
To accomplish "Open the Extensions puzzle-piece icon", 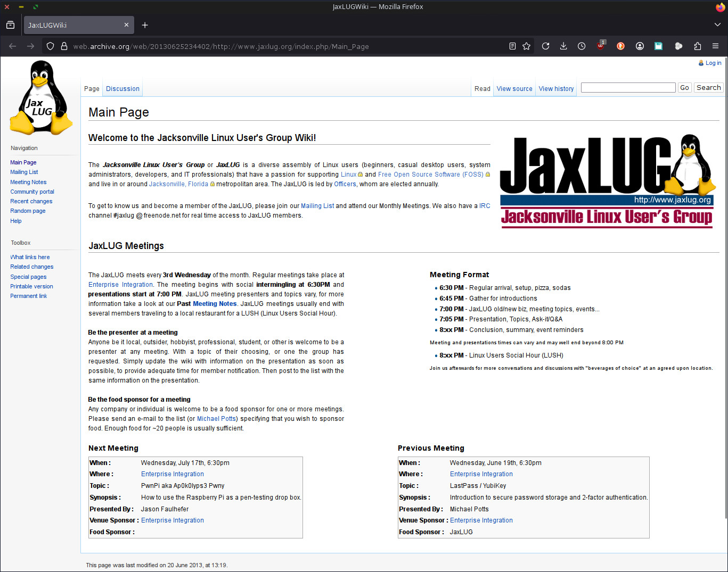I will click(698, 46).
